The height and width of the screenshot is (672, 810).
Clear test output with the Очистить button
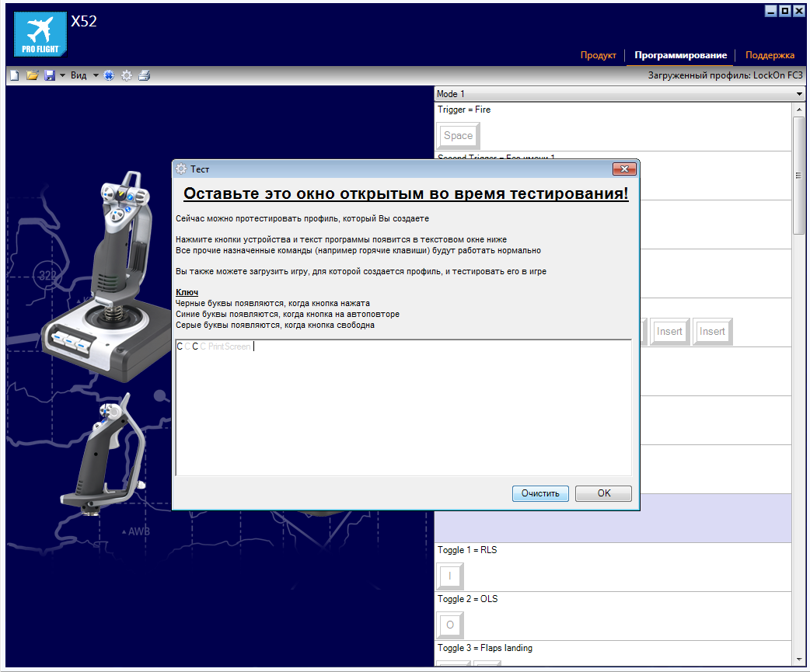pyautogui.click(x=540, y=493)
